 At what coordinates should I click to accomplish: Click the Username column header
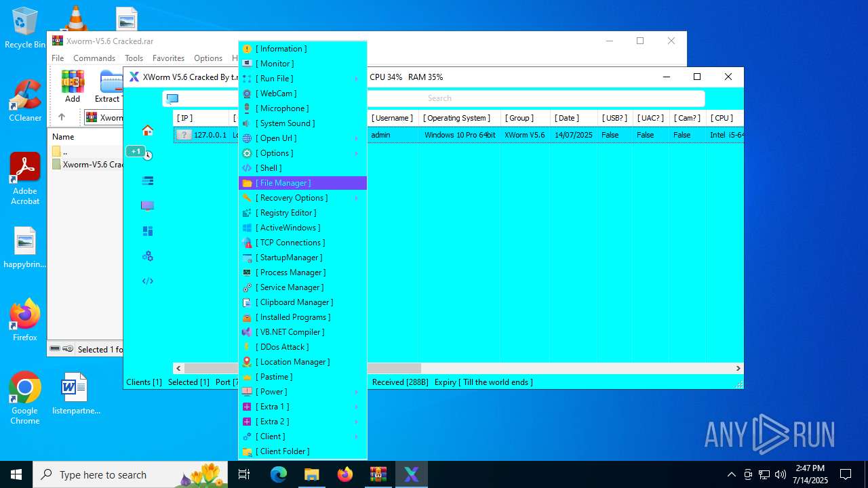392,118
